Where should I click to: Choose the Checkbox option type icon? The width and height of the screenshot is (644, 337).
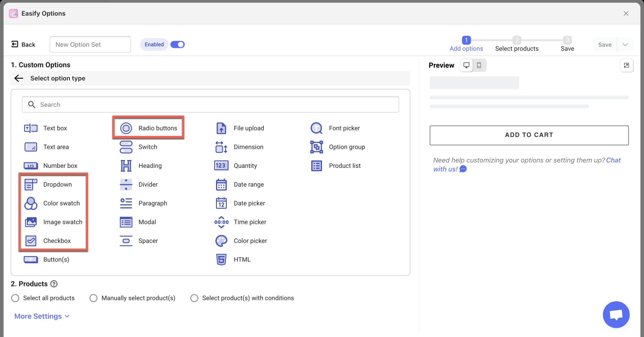(x=31, y=241)
